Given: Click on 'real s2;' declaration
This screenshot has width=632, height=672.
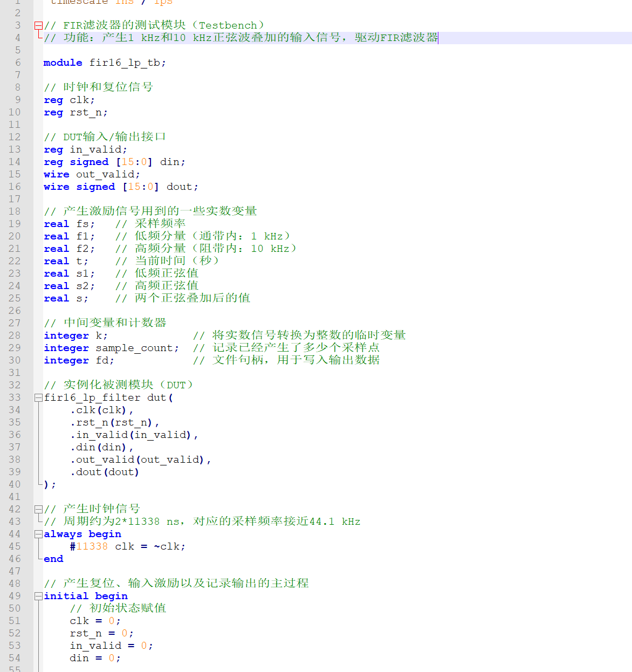Looking at the screenshot, I should 70,286.
